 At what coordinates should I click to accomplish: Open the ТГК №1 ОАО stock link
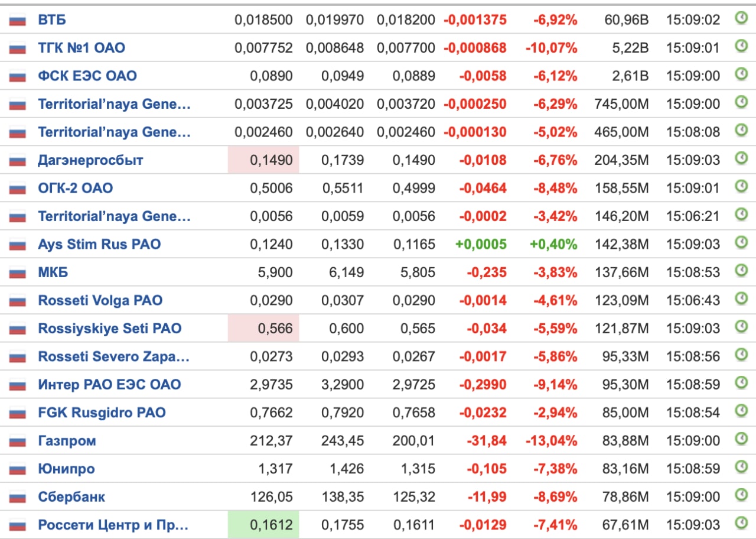point(82,48)
